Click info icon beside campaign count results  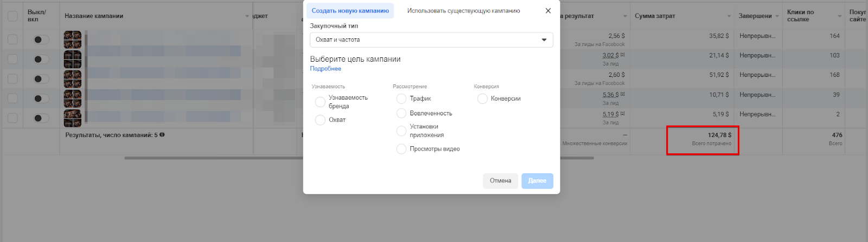162,135
